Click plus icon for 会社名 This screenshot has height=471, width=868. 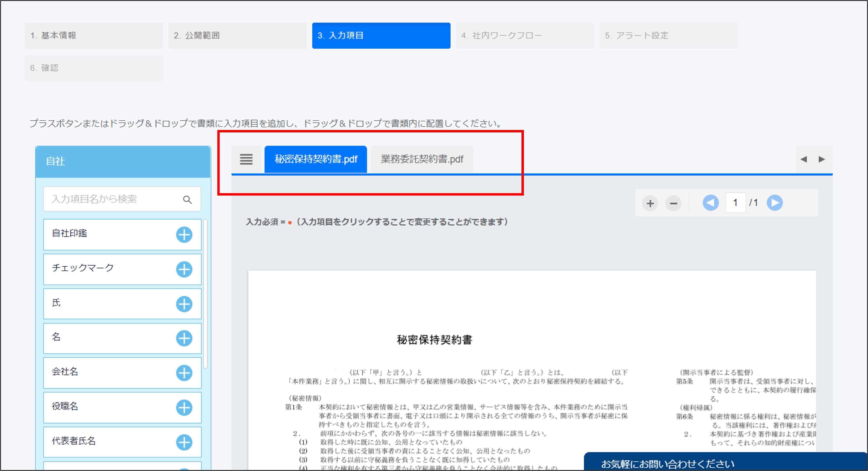pos(184,373)
